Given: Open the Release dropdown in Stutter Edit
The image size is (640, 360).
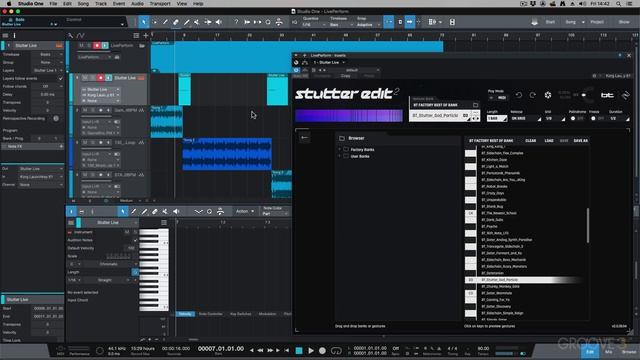Looking at the screenshot, I should click(x=526, y=118).
